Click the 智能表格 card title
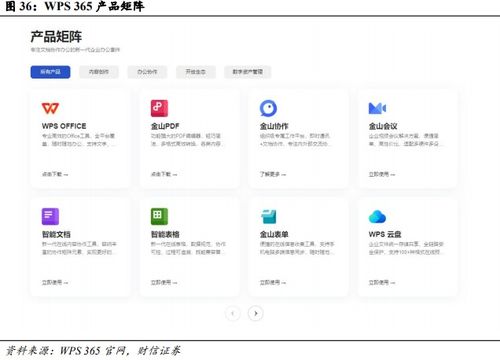The width and height of the screenshot is (500, 360). pyautogui.click(x=165, y=234)
